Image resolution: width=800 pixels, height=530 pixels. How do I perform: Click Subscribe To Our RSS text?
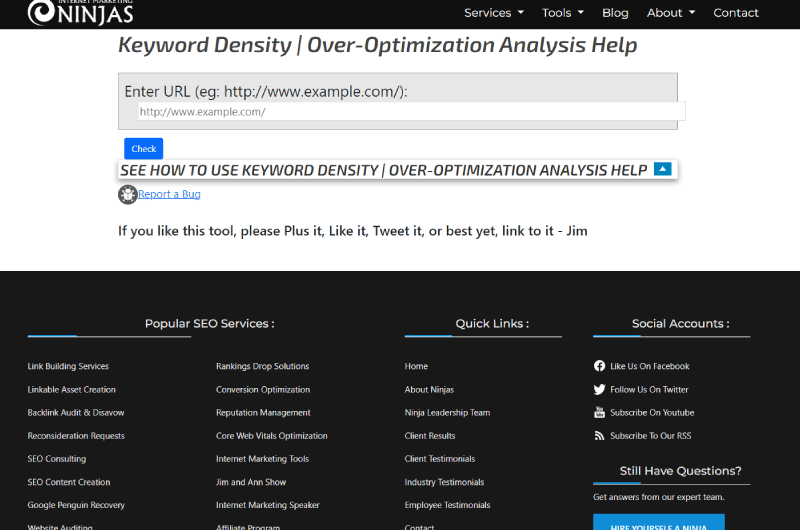[x=651, y=436]
